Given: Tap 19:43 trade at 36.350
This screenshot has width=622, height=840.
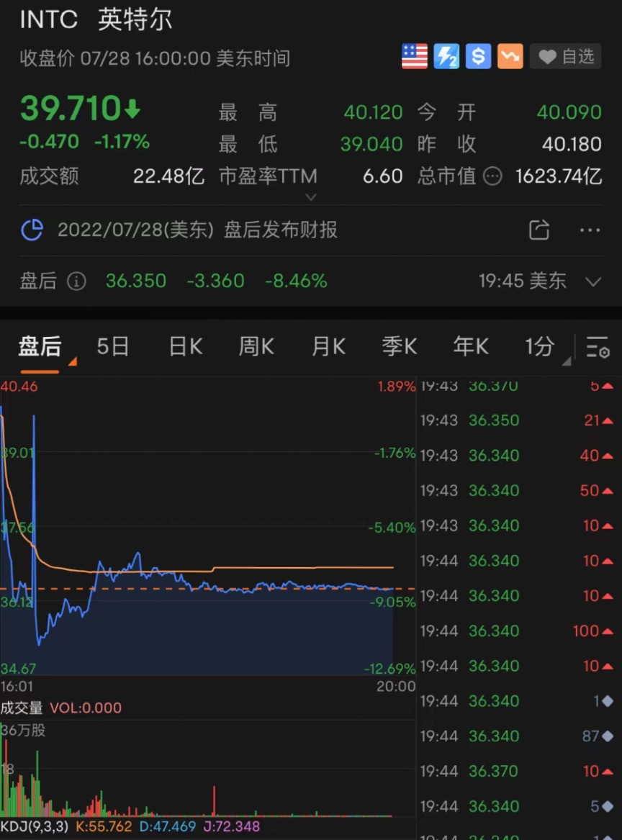Looking at the screenshot, I should tap(516, 420).
